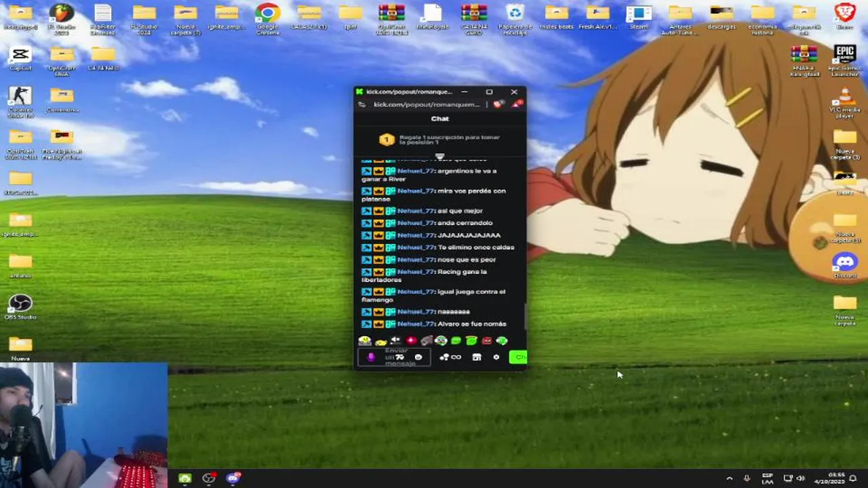Click the gift subscription leaderboard banner

pos(440,140)
